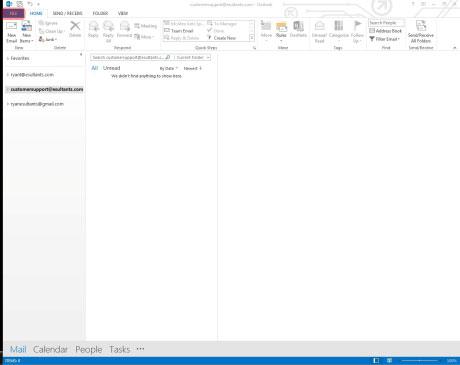Open the Categorize colored squares icon
Screen dimensions: 460x365
[339, 26]
